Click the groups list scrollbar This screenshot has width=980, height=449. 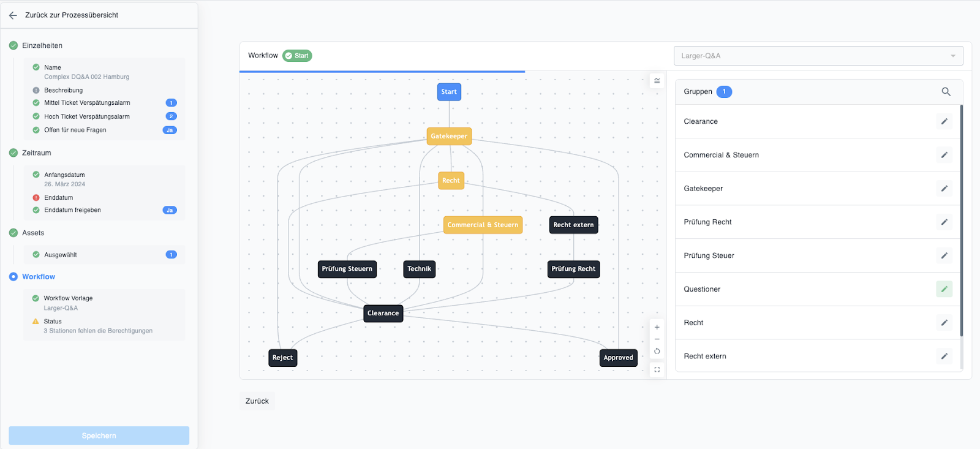click(961, 221)
